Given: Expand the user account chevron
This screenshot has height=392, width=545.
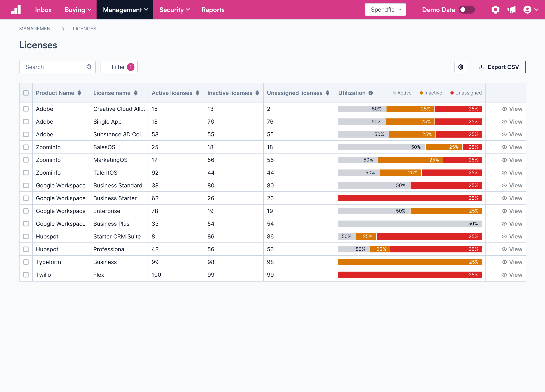Looking at the screenshot, I should pyautogui.click(x=536, y=10).
